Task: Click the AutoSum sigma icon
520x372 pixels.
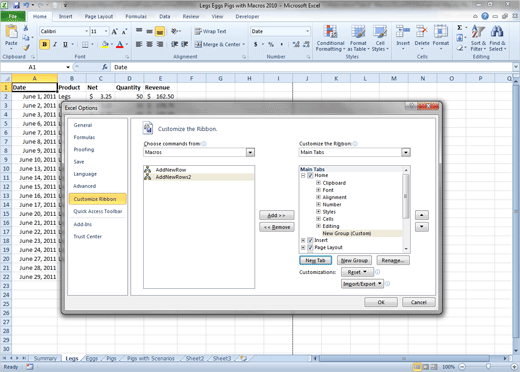Action: 460,28
